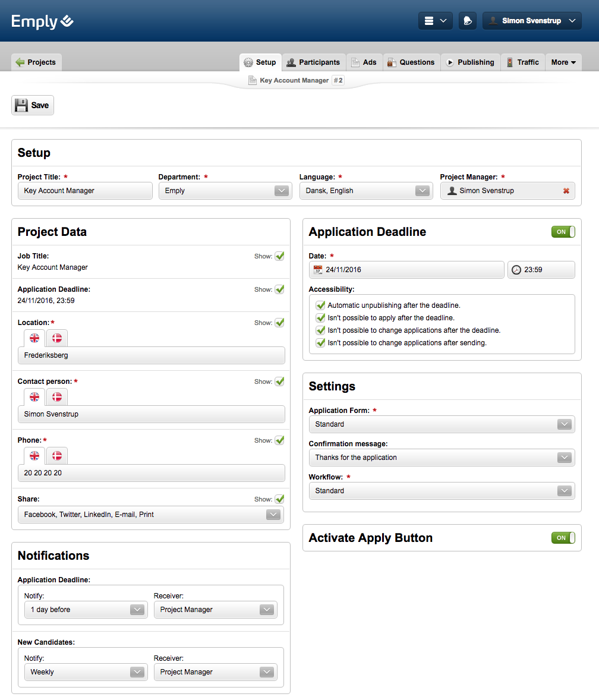Image resolution: width=599 pixels, height=700 pixels.
Task: Click the clock icon in time field
Action: click(x=516, y=270)
